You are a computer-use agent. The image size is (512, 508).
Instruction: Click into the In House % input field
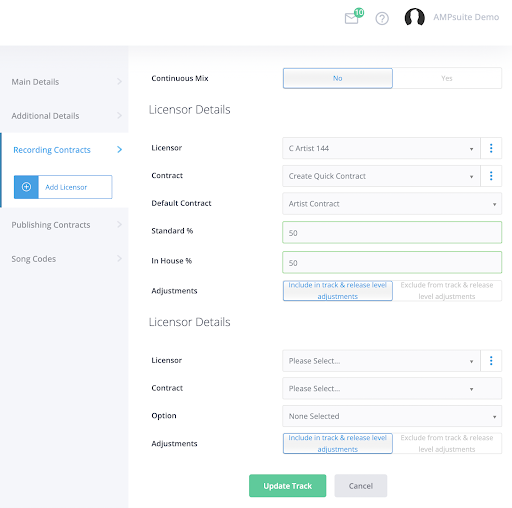click(392, 262)
